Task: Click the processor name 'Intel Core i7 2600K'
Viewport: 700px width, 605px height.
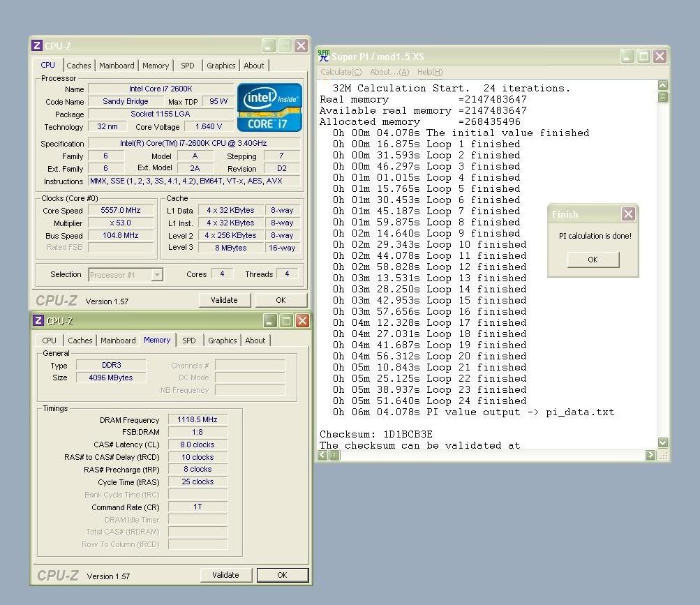Action: 161,89
